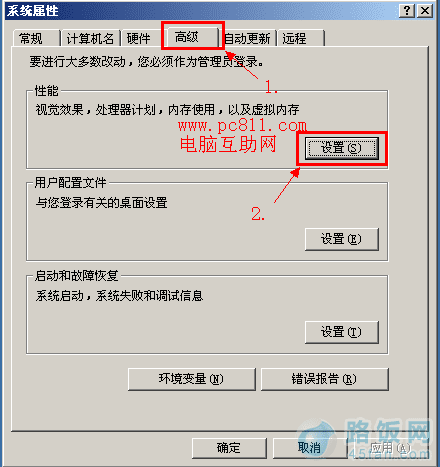The width and height of the screenshot is (440, 467).
Task: Close the 系统属性 dialog window
Action: click(425, 11)
